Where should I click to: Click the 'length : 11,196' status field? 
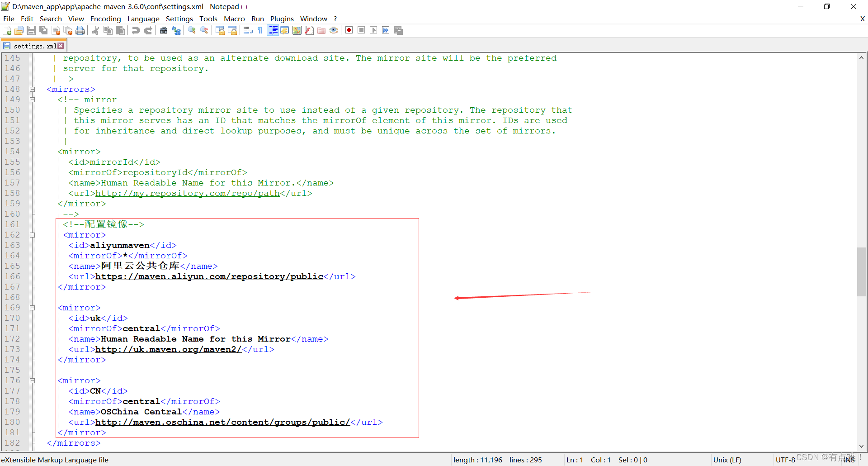click(478, 460)
